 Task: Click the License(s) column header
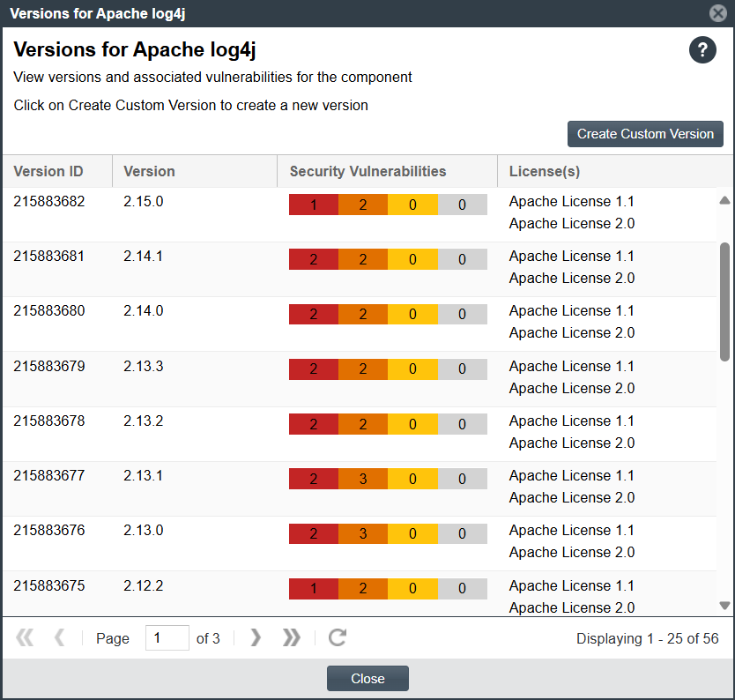pos(545,172)
